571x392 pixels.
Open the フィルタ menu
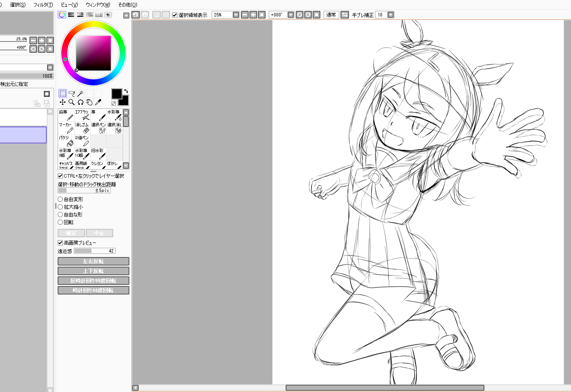(x=43, y=4)
